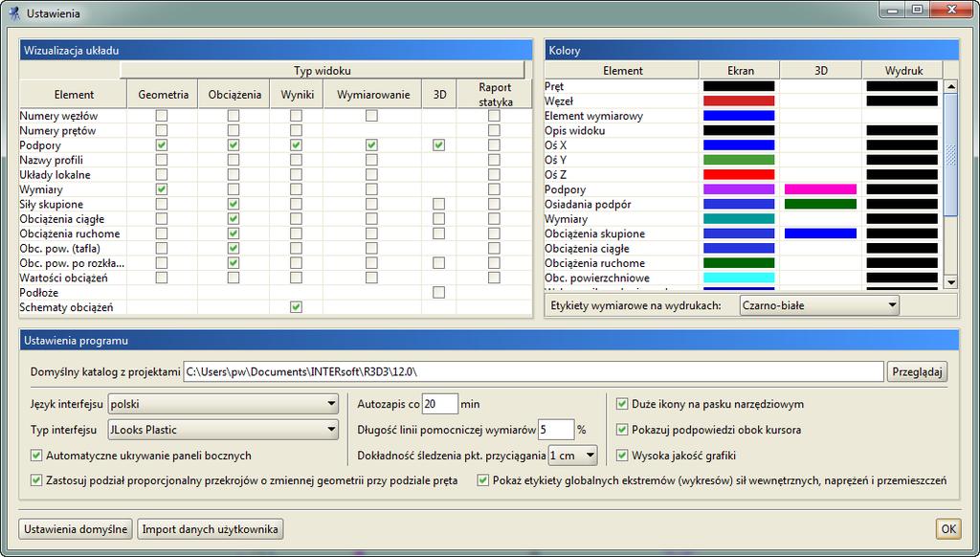Image resolution: width=980 pixels, height=557 pixels.
Task: Uncheck Wymiary in Geometria column
Action: pos(162,189)
